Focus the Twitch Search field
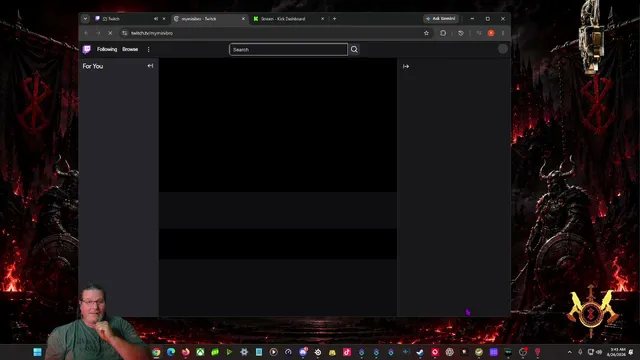640x360 pixels. pyautogui.click(x=288, y=49)
